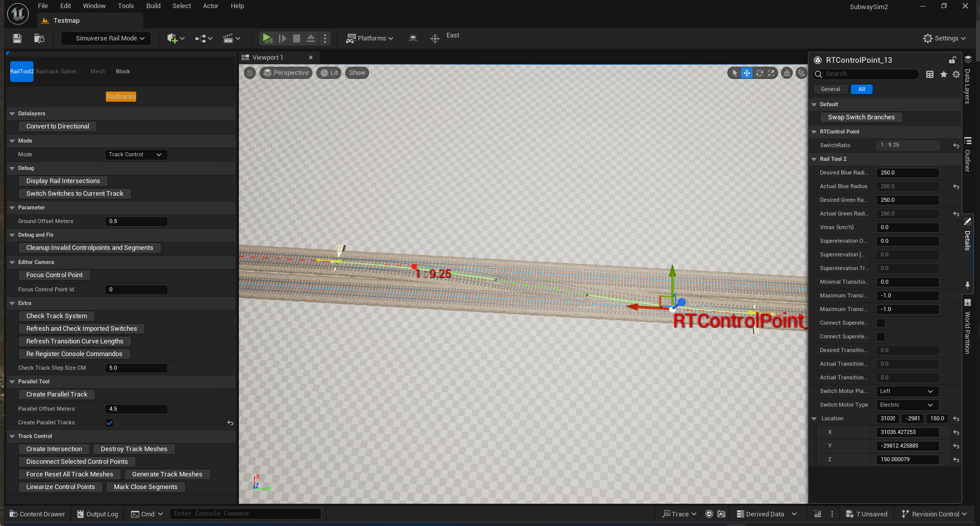Image resolution: width=980 pixels, height=526 pixels.
Task: Open the Switch Motor Type dropdown
Action: pyautogui.click(x=907, y=405)
